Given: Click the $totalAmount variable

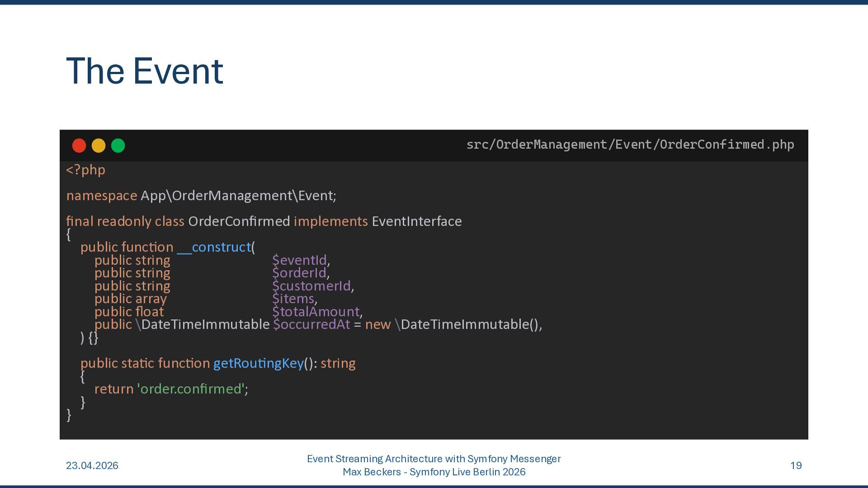Looking at the screenshot, I should (x=316, y=312).
